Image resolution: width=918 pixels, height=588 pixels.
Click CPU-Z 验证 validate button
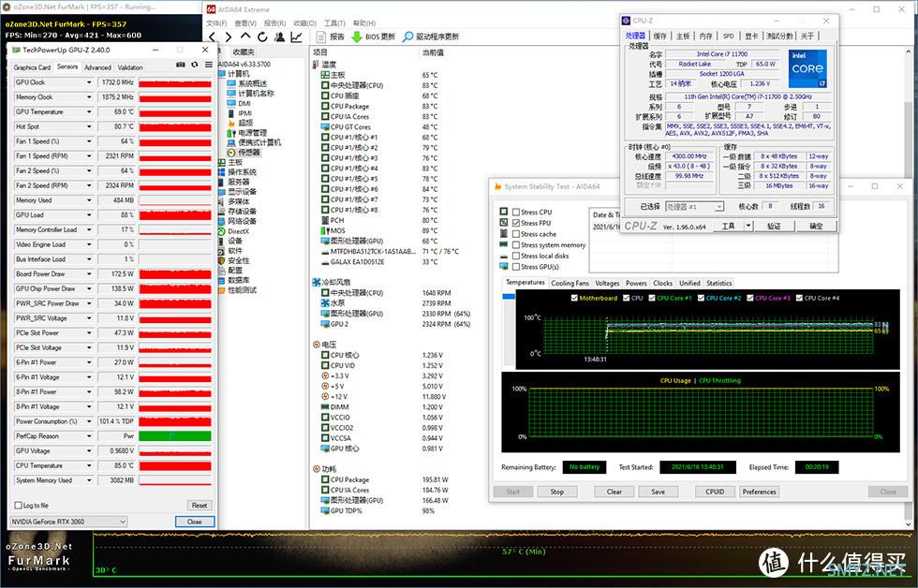coord(774,226)
